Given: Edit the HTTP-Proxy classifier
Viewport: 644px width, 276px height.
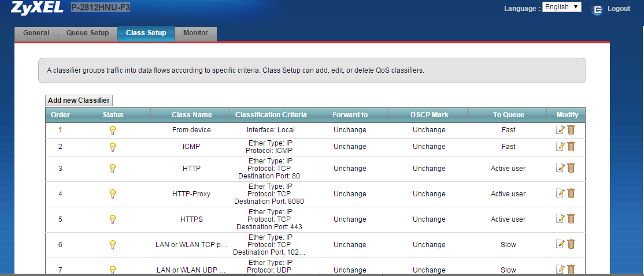Looking at the screenshot, I should pyautogui.click(x=560, y=193).
